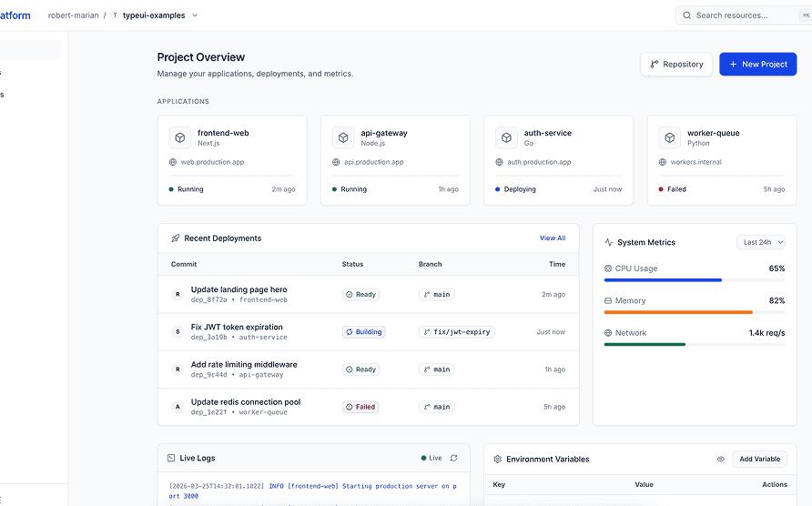The width and height of the screenshot is (812, 506).
Task: Click the Failed status badge
Action: coord(360,407)
